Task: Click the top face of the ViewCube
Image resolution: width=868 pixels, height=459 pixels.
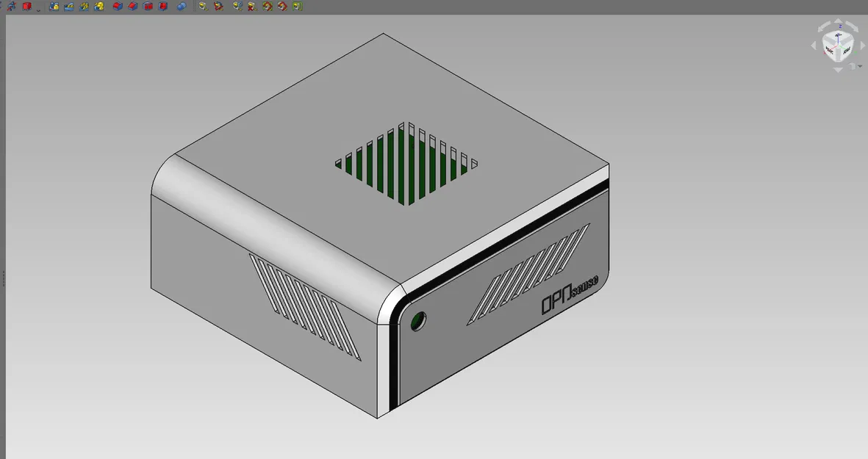Action: (x=839, y=38)
